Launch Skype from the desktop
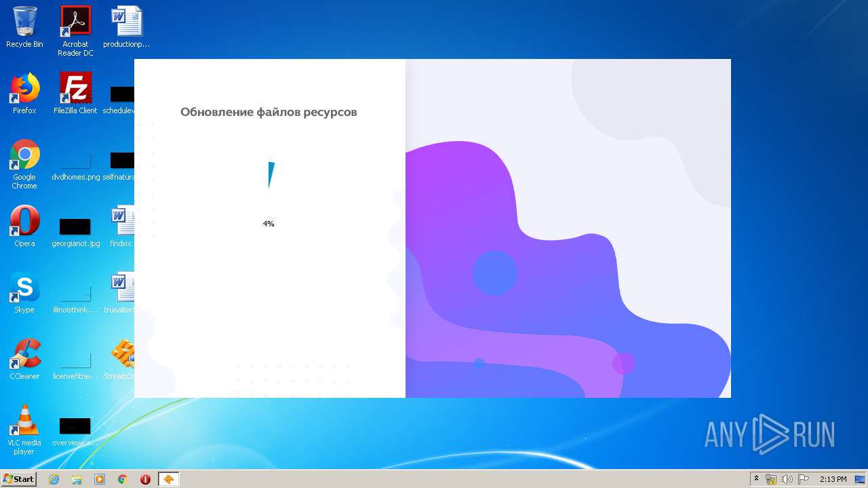 [x=24, y=293]
